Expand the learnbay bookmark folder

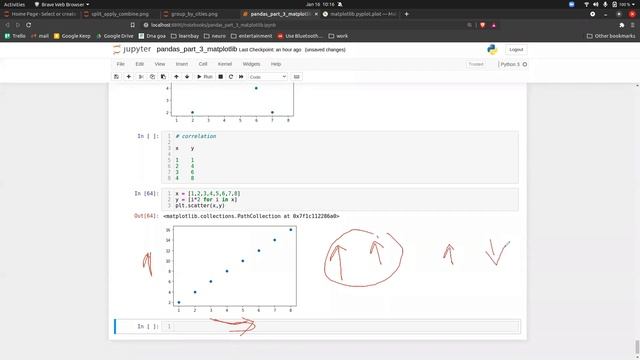(185, 36)
